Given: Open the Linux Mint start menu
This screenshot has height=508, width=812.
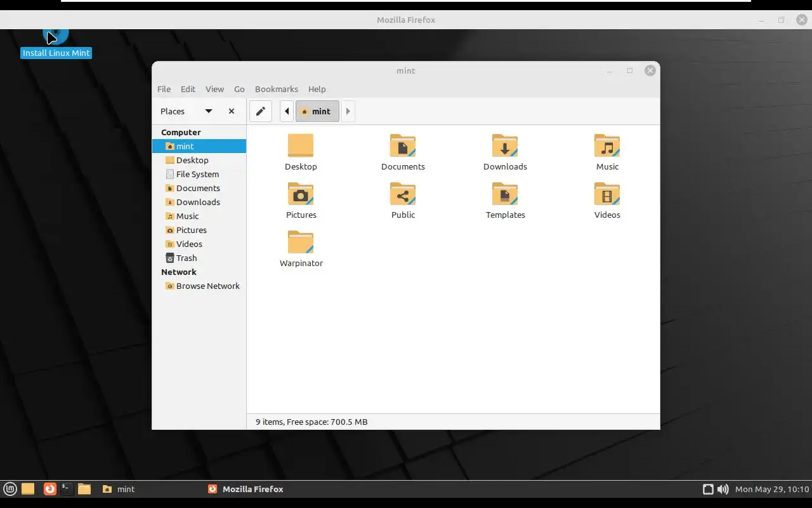Looking at the screenshot, I should pyautogui.click(x=10, y=489).
